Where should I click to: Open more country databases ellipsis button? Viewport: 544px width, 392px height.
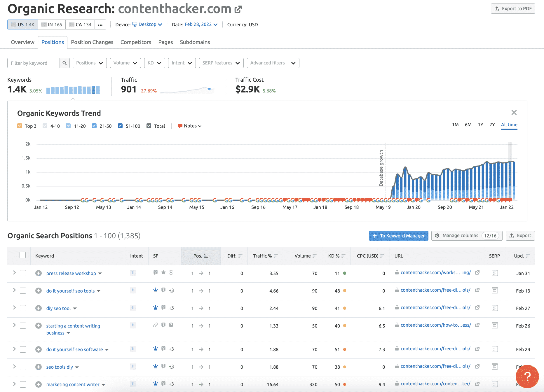click(x=100, y=24)
